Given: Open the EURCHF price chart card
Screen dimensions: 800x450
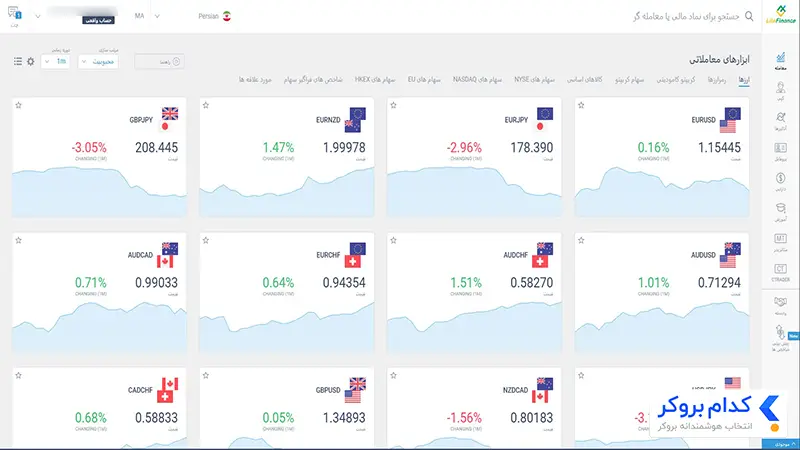Looking at the screenshot, I should pos(287,293).
